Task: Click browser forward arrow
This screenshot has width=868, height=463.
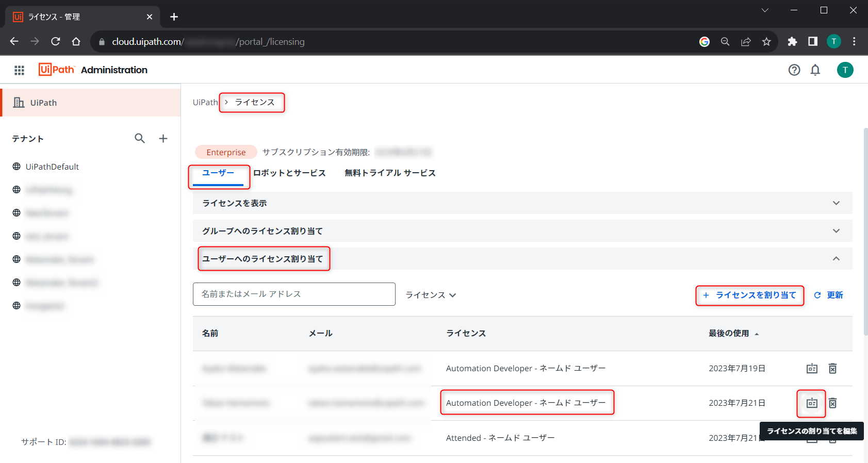Action: pos(35,41)
